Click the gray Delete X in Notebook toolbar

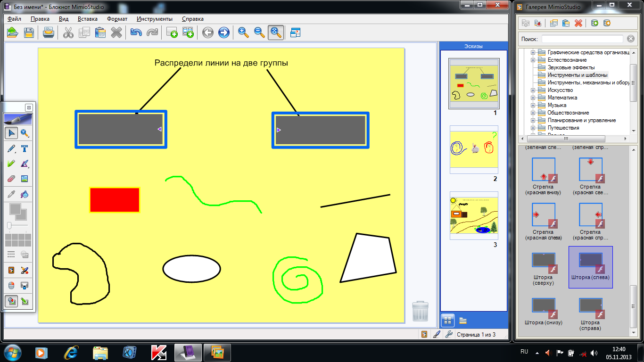pos(116,33)
